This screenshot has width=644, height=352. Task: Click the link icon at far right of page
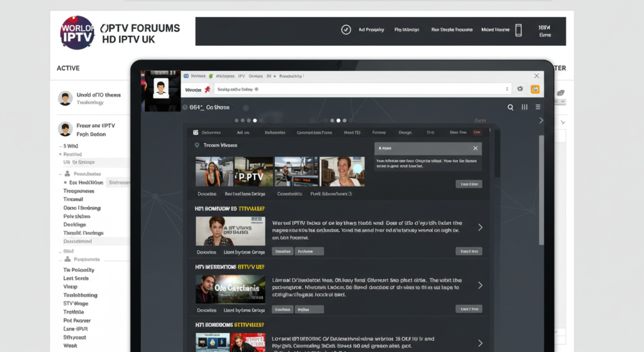pos(560,93)
